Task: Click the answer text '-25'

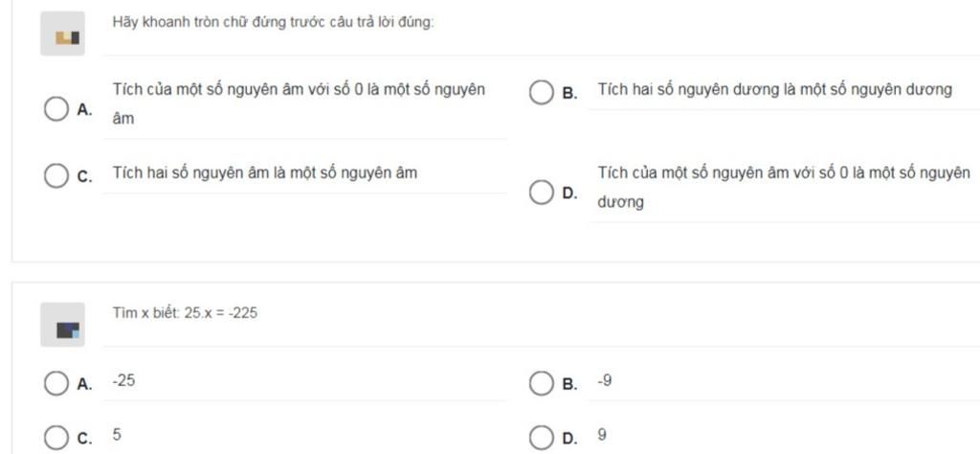Action: click(x=123, y=380)
